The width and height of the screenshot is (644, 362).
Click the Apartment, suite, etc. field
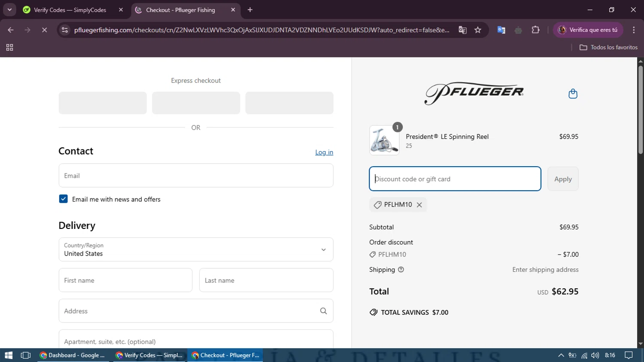click(x=196, y=339)
